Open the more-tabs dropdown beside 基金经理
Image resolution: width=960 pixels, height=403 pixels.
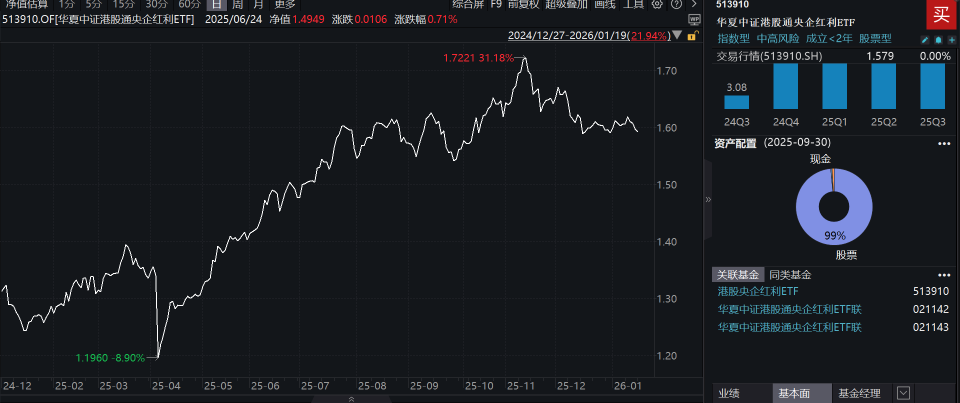coord(903,393)
